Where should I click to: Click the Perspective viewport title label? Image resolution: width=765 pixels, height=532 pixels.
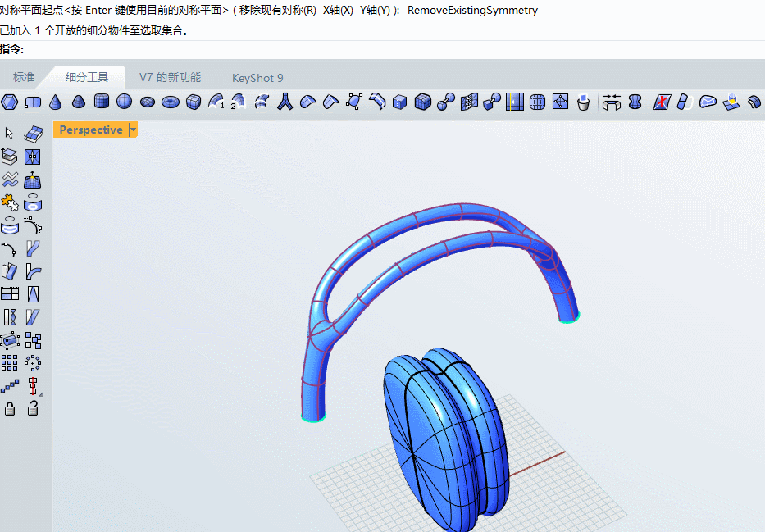point(91,130)
